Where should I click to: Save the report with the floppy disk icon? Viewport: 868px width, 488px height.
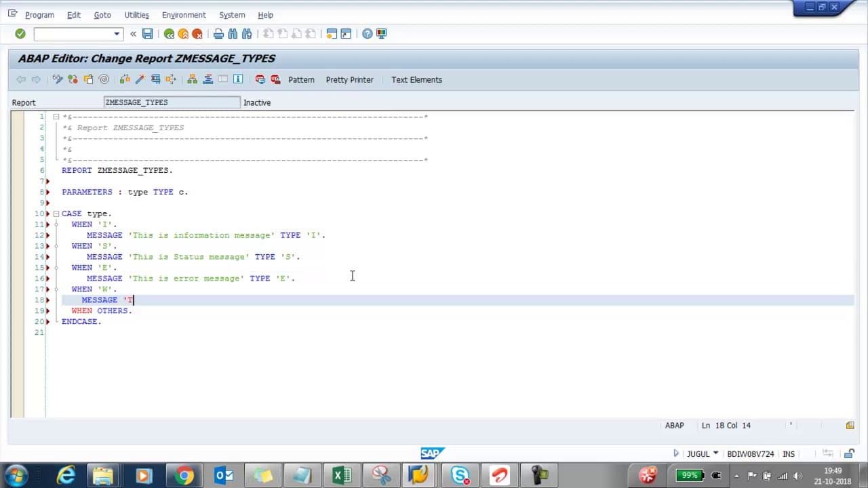(x=147, y=34)
